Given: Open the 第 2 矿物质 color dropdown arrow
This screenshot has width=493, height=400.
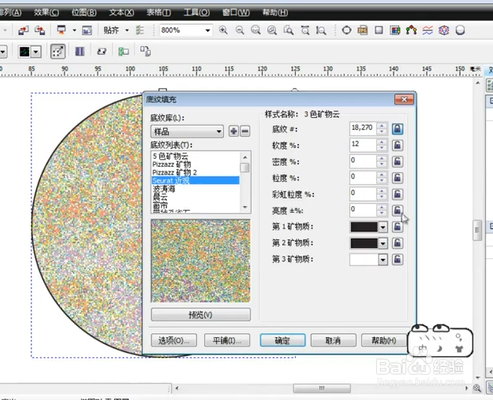Looking at the screenshot, I should point(383,243).
